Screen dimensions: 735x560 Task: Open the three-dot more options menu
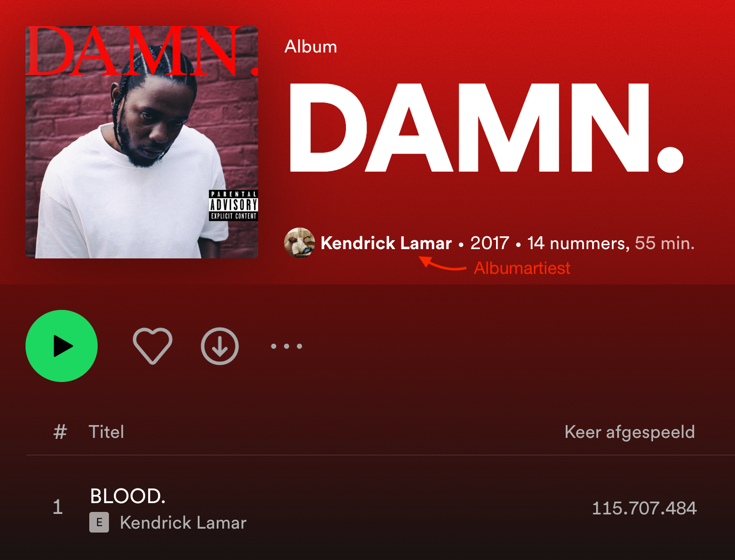(287, 346)
